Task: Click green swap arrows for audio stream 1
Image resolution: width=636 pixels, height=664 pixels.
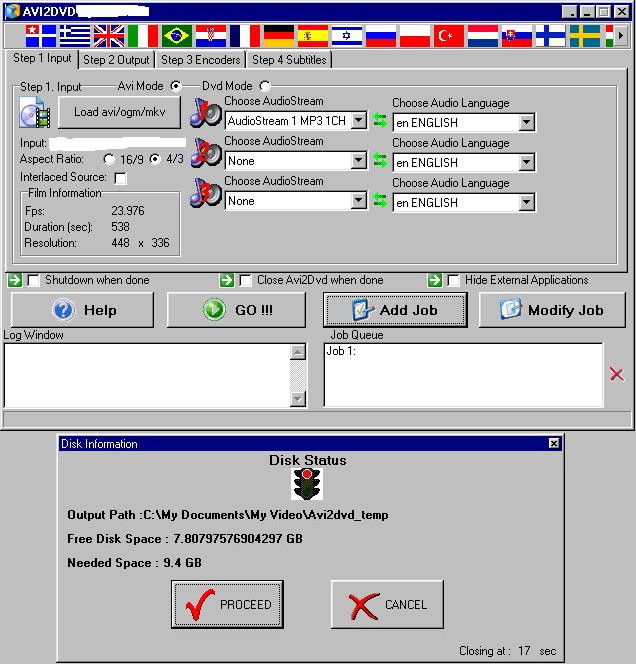Action: (380, 120)
